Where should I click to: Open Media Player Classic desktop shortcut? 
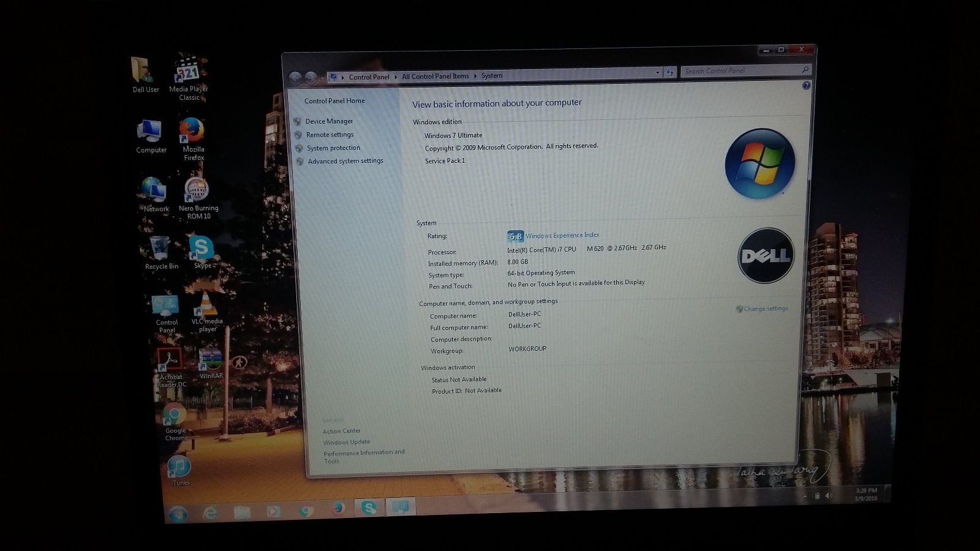click(189, 78)
